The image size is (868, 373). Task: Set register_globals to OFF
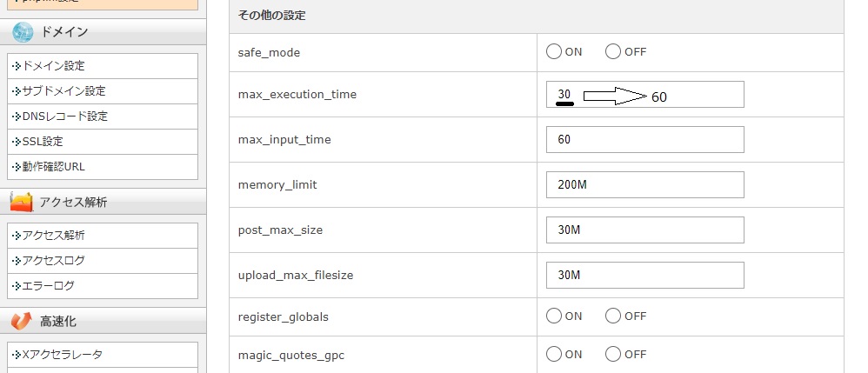pos(613,316)
